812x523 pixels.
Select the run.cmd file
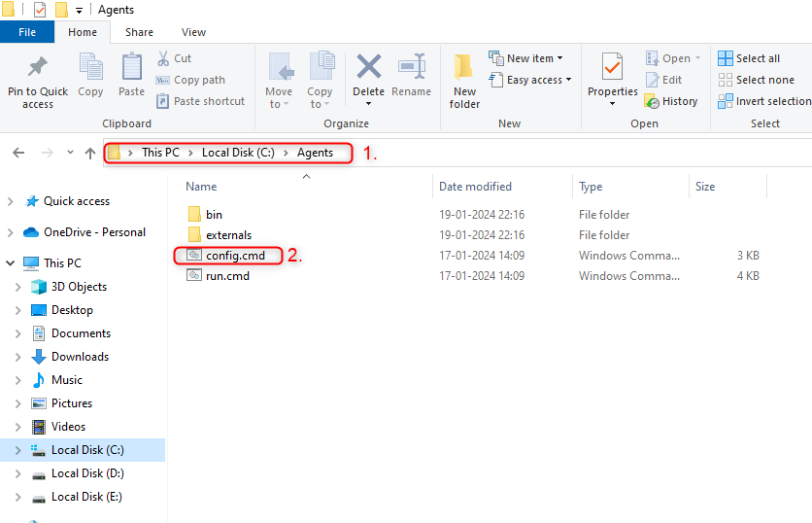[x=227, y=276]
